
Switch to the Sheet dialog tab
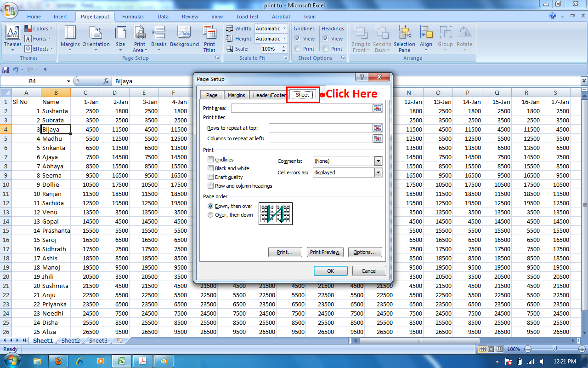(302, 95)
